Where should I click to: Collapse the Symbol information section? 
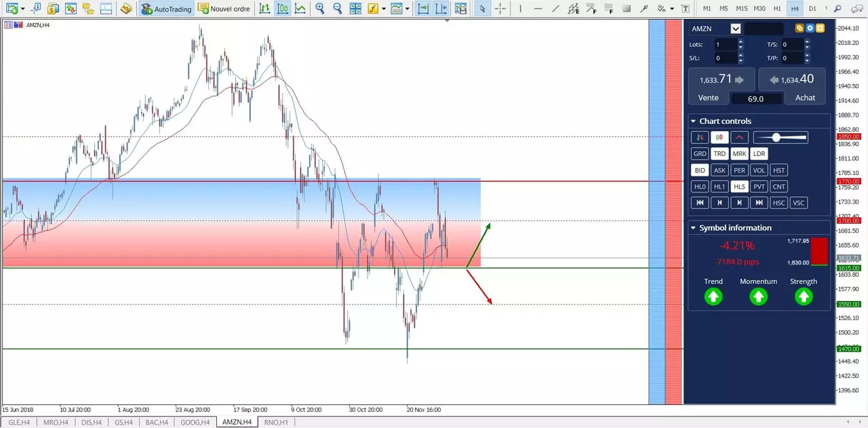[693, 228]
